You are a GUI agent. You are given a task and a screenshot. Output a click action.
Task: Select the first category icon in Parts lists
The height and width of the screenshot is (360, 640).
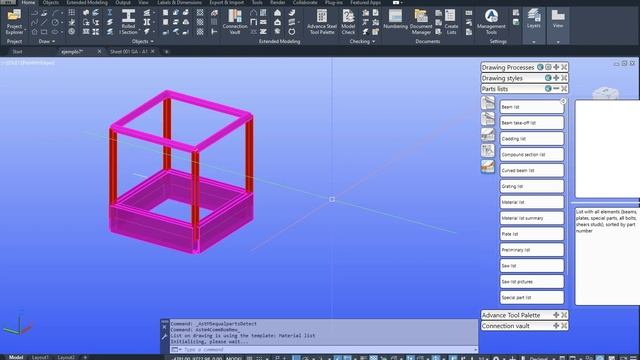(488, 102)
